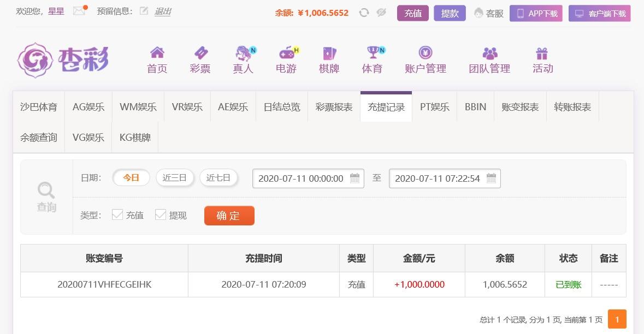Refresh the balance using circular arrows icon

[364, 13]
